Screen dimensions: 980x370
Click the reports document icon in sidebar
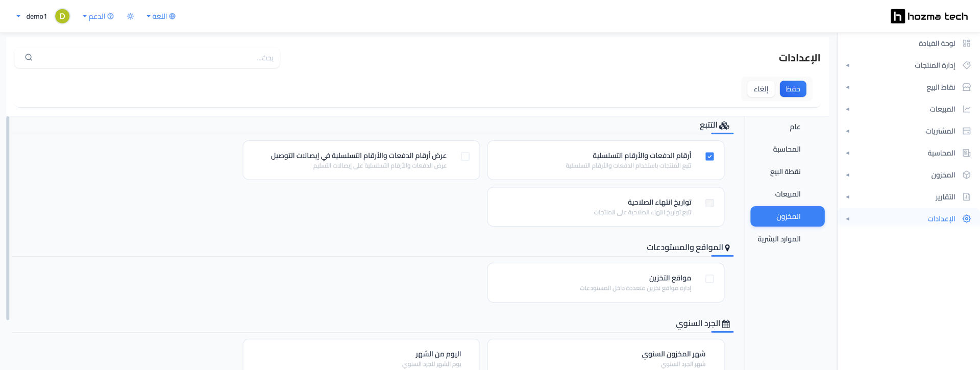pos(966,197)
